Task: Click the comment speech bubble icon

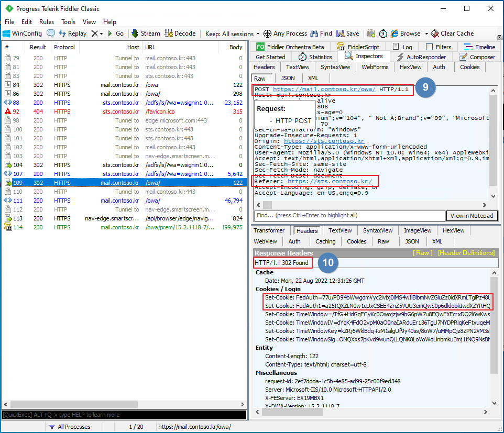Action: pyautogui.click(x=51, y=34)
